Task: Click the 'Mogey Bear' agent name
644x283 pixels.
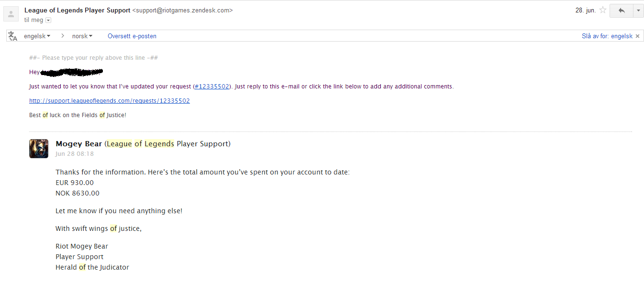Action: 78,144
